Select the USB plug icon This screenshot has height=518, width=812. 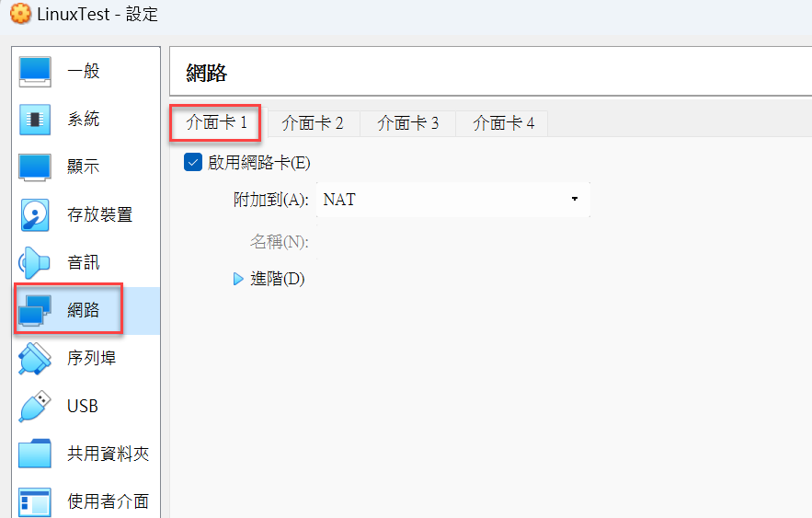tap(35, 406)
